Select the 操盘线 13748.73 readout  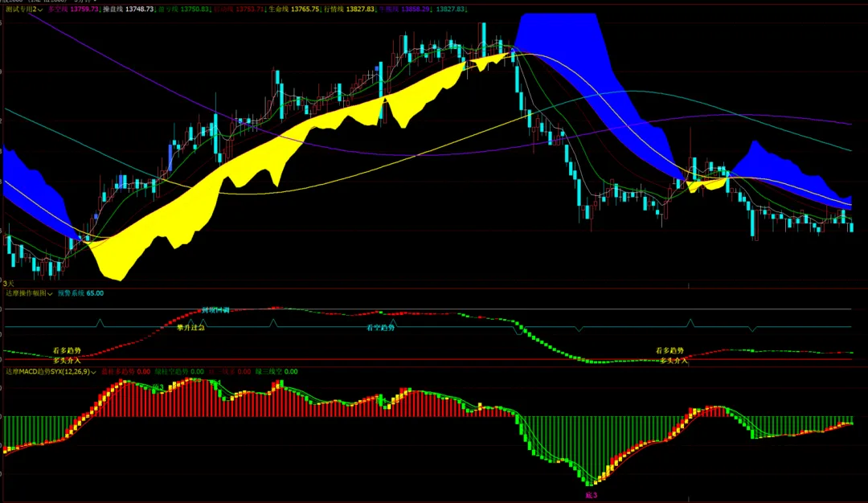click(x=129, y=10)
